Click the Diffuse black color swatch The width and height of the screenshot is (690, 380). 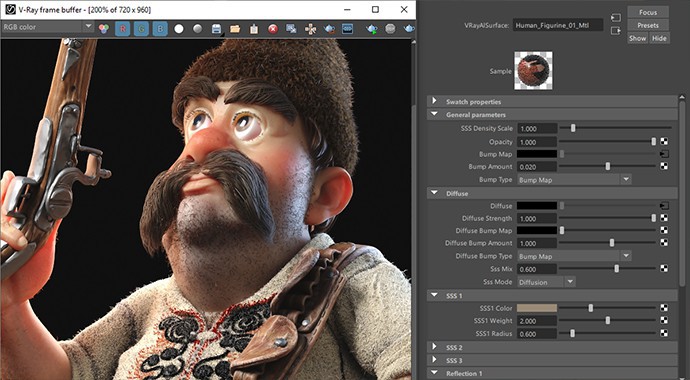point(537,205)
